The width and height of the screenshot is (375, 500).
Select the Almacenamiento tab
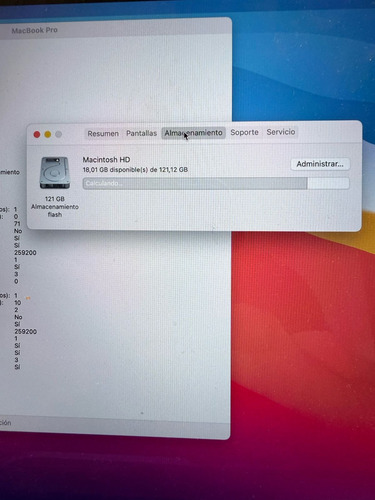pos(193,133)
